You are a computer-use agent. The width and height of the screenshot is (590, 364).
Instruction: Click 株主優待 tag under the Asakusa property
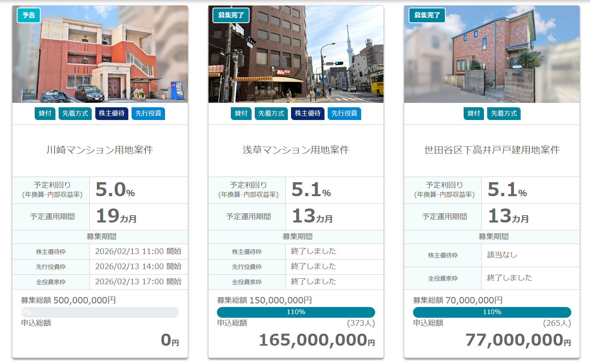pyautogui.click(x=308, y=114)
